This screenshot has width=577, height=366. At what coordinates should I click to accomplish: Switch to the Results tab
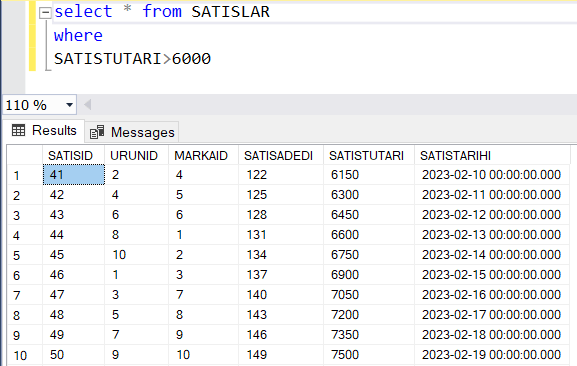(x=44, y=131)
